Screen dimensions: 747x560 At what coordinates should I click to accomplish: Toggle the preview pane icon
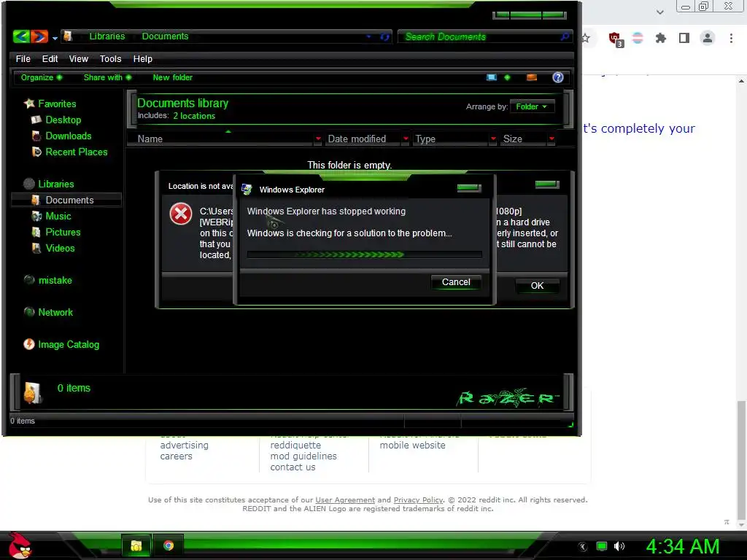point(532,77)
